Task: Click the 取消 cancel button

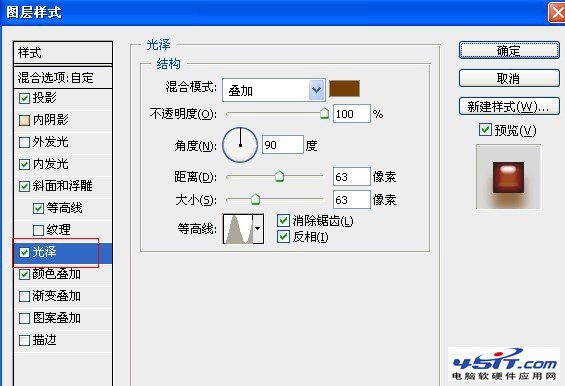Action: (x=509, y=78)
